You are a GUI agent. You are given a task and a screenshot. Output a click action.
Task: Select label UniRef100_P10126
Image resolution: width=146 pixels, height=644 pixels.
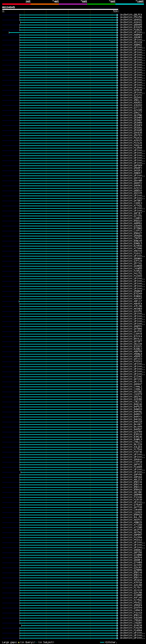pyautogui.click(x=131, y=143)
